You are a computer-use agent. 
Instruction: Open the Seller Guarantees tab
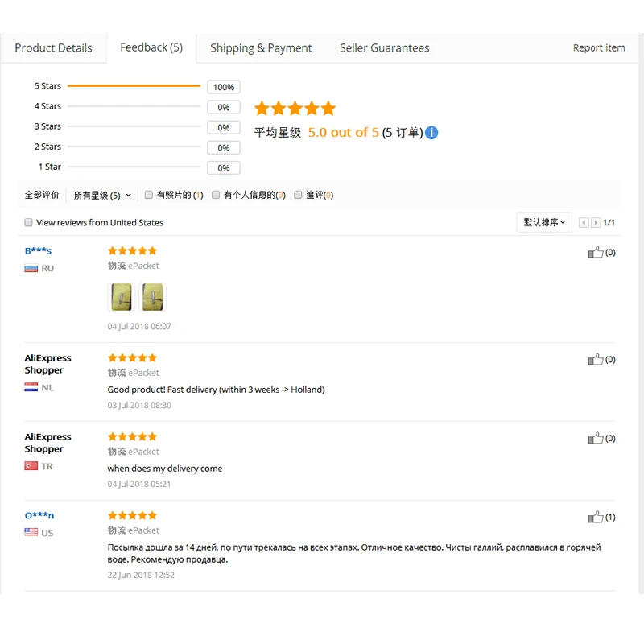click(384, 48)
